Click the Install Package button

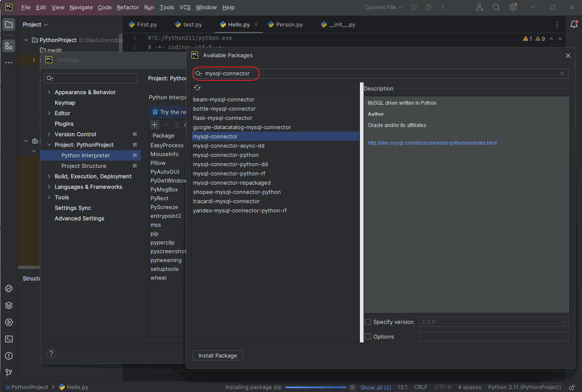click(x=217, y=355)
